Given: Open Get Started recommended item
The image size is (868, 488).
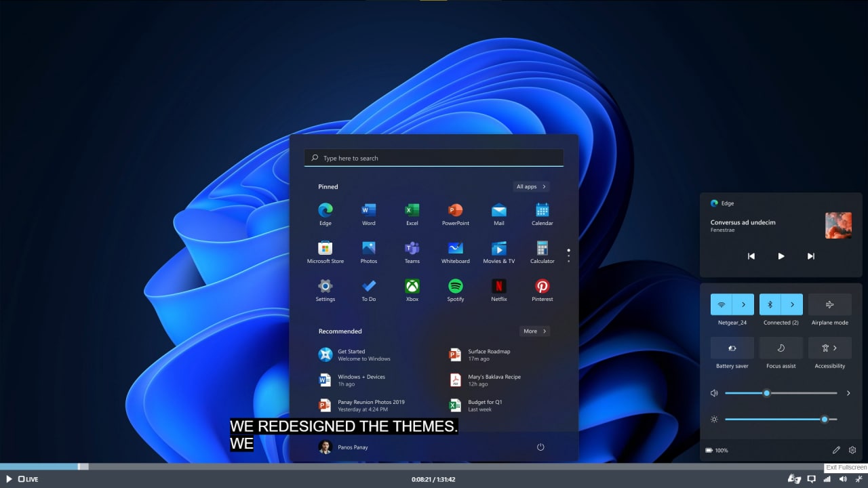Looking at the screenshot, I should coord(355,354).
